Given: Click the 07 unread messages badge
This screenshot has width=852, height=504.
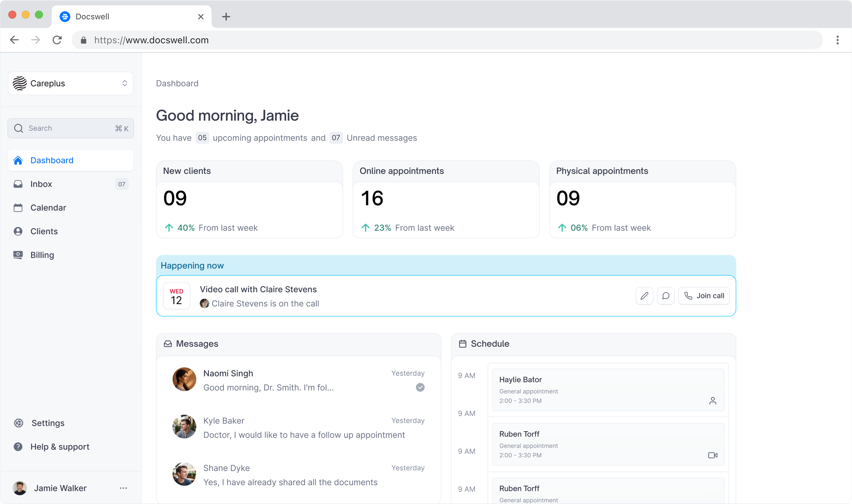Looking at the screenshot, I should click(336, 138).
